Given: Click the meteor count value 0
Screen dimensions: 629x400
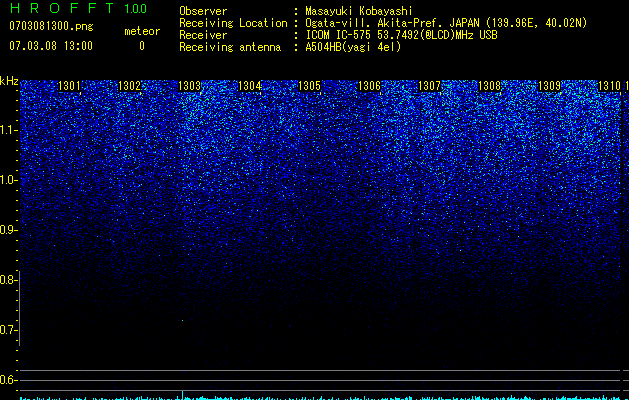Looking at the screenshot, I should (x=142, y=46).
